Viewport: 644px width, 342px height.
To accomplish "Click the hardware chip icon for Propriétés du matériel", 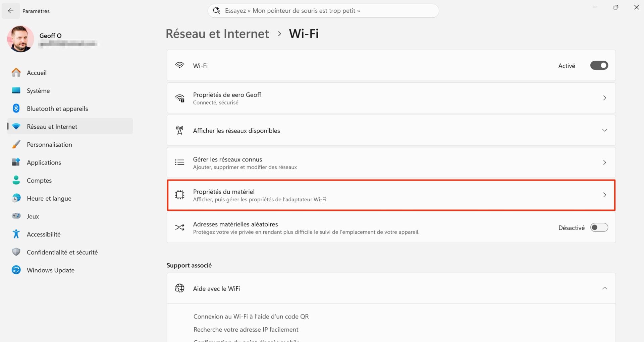I will click(180, 195).
